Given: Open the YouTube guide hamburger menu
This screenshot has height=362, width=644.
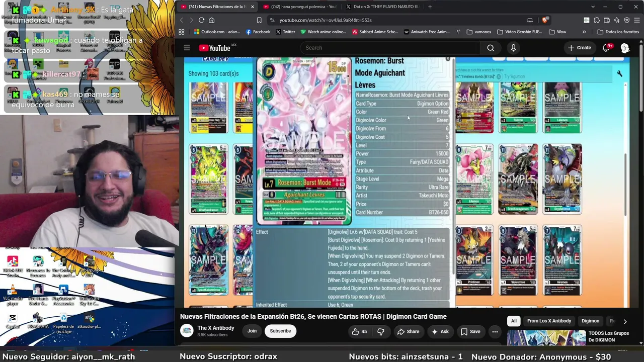Looking at the screenshot, I should [187, 48].
